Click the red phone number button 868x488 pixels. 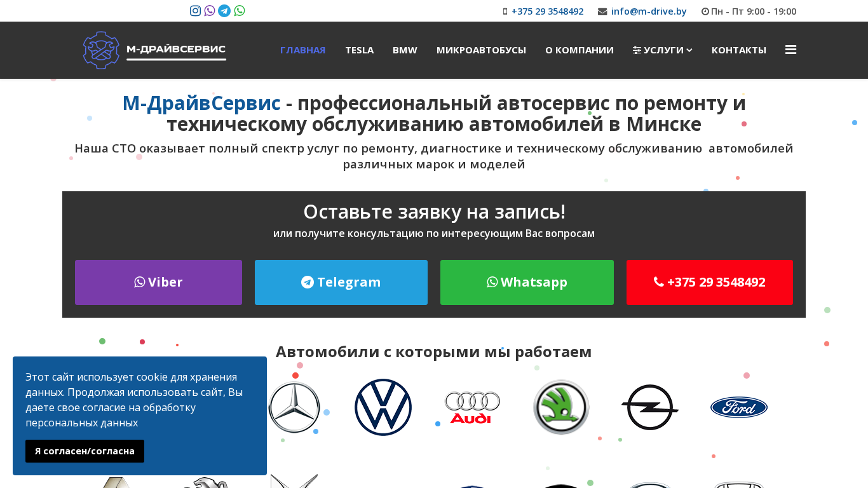pyautogui.click(x=710, y=282)
